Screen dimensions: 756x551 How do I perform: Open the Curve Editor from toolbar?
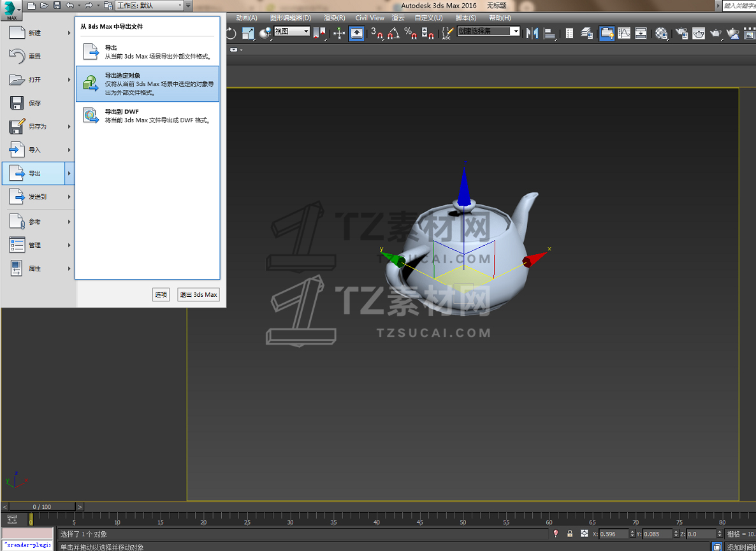625,33
